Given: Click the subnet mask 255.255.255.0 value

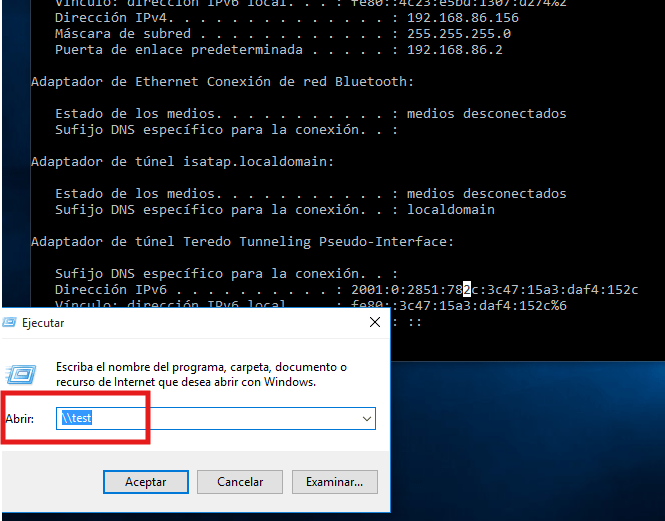Looking at the screenshot, I should (453, 34).
